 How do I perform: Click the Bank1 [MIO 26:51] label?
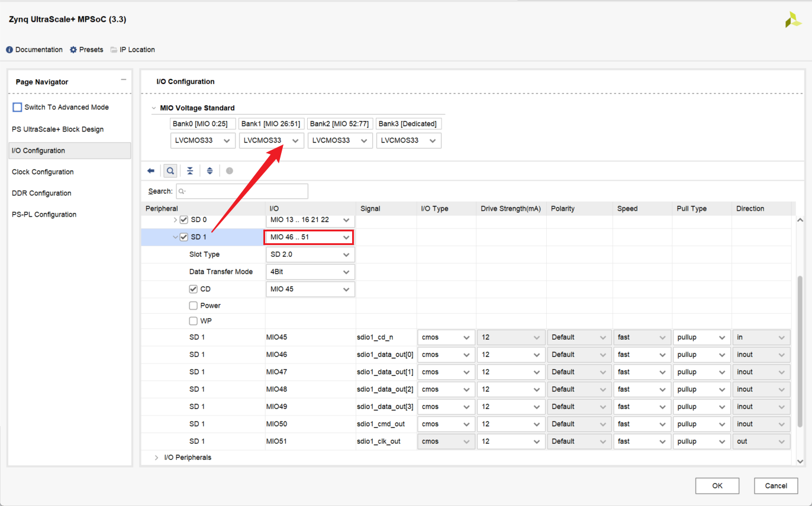[x=272, y=124]
